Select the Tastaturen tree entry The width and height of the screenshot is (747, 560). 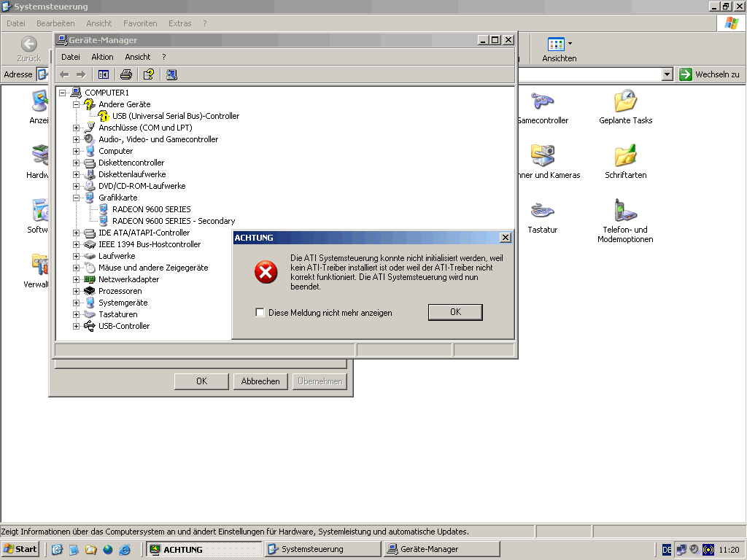(x=117, y=314)
